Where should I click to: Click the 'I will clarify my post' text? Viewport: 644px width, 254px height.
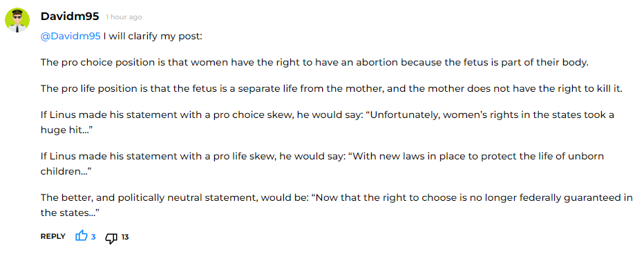coord(153,36)
